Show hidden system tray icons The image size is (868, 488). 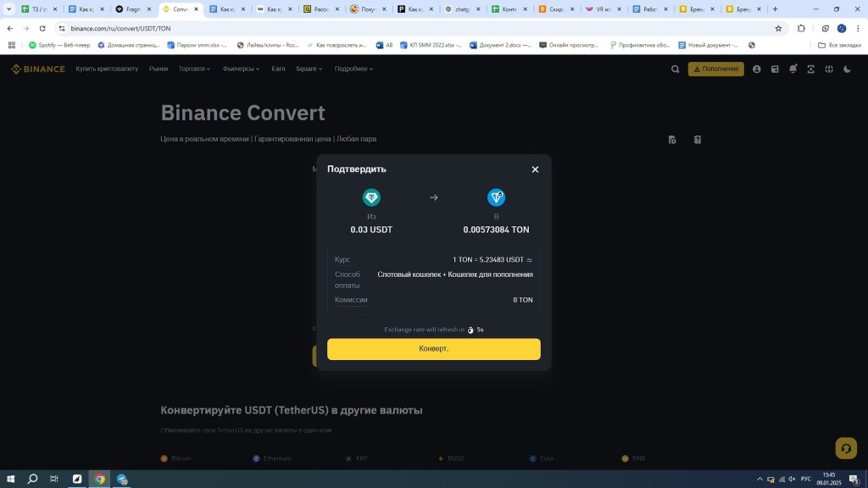click(x=759, y=480)
